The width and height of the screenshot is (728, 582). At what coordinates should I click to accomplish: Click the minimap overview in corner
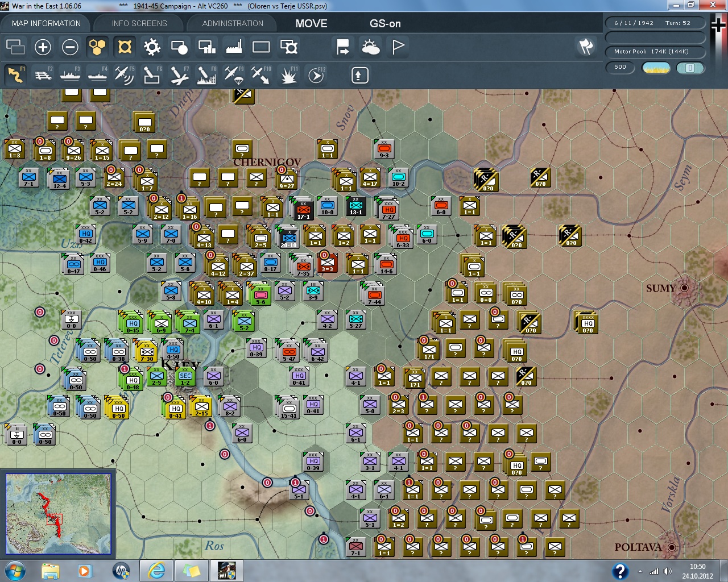tap(58, 514)
